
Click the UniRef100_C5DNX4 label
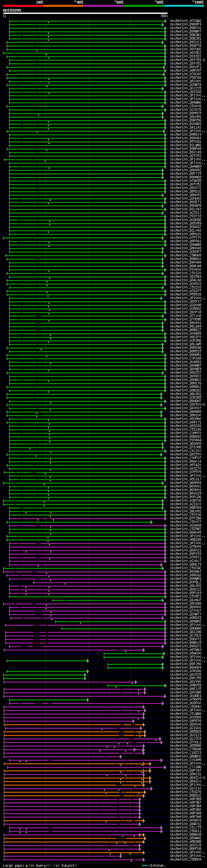(x=186, y=860)
